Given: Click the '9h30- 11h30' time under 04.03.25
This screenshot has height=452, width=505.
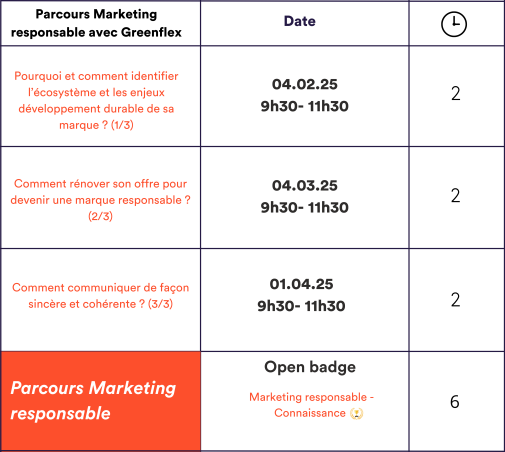Looking at the screenshot, I should pos(305,207).
